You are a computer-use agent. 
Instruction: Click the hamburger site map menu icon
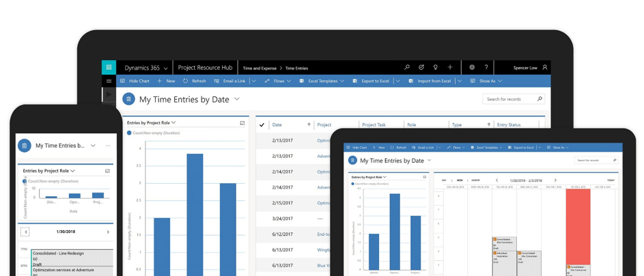tap(109, 81)
